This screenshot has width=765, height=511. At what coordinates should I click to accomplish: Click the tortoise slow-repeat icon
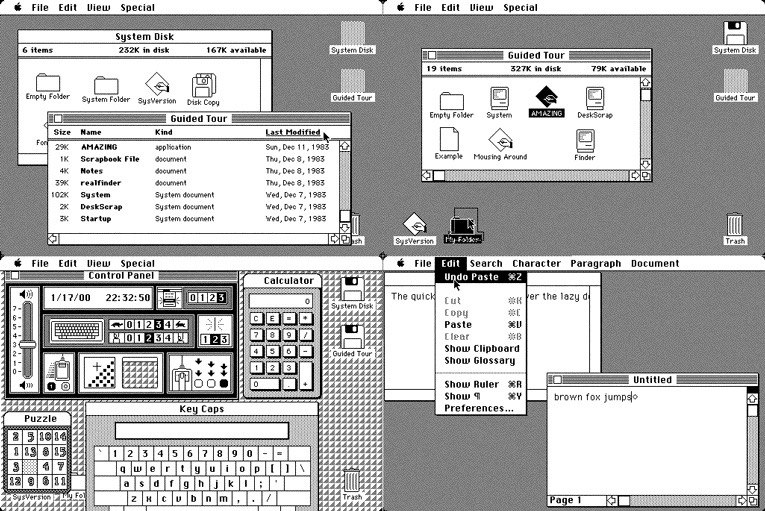click(x=116, y=324)
